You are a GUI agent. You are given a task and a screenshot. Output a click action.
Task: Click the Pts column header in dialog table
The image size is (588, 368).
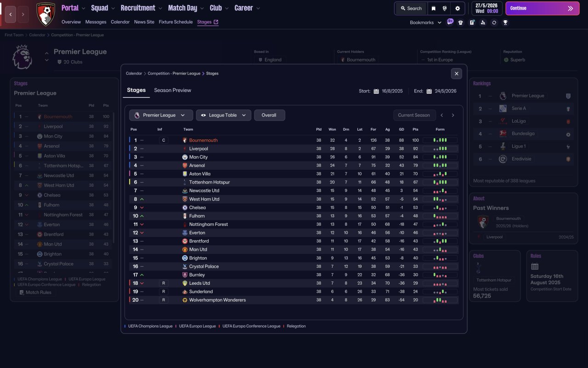pyautogui.click(x=416, y=129)
